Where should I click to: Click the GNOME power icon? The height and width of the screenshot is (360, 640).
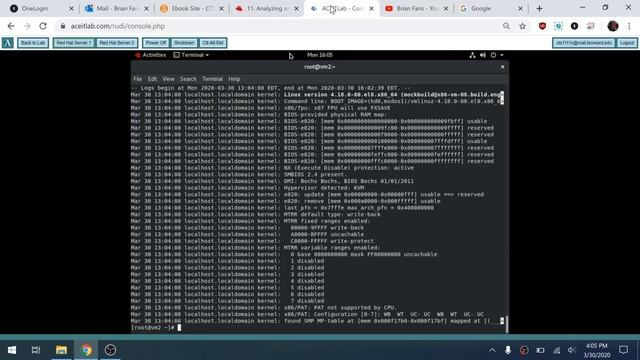click(x=493, y=55)
